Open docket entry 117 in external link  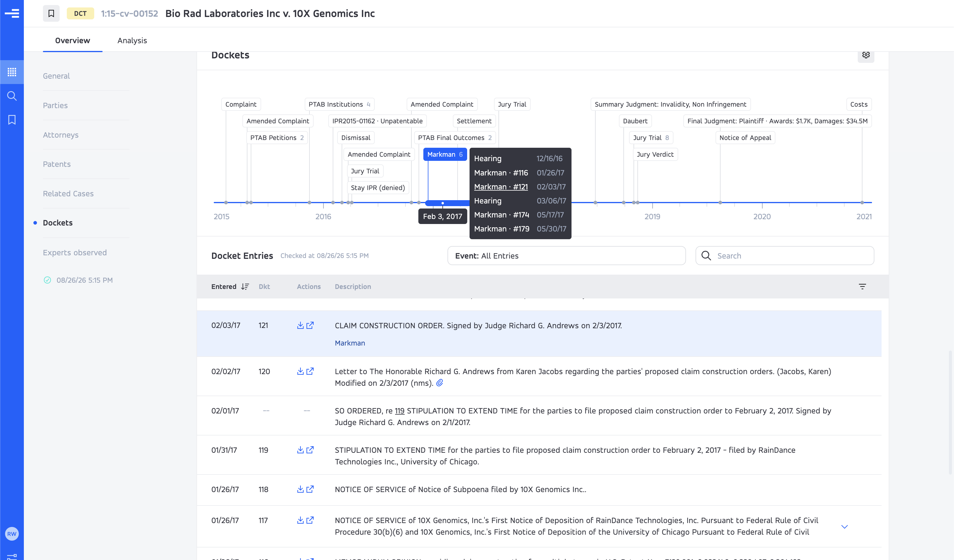pyautogui.click(x=310, y=520)
